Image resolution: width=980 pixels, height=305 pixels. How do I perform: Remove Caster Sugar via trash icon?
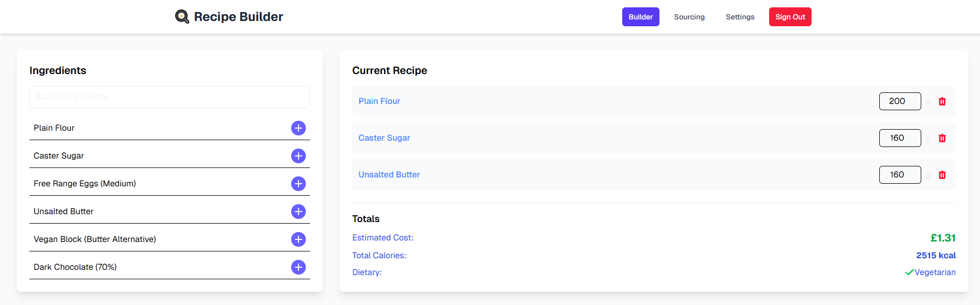pos(942,138)
